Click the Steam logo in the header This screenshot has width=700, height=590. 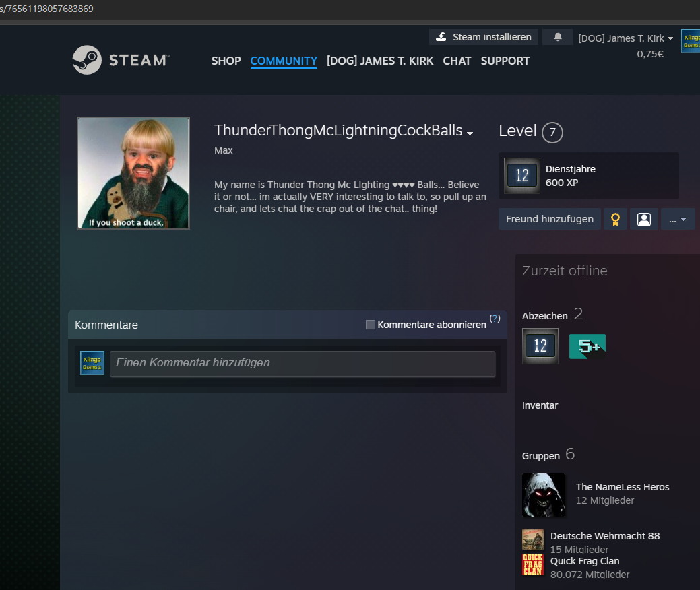[x=121, y=61]
